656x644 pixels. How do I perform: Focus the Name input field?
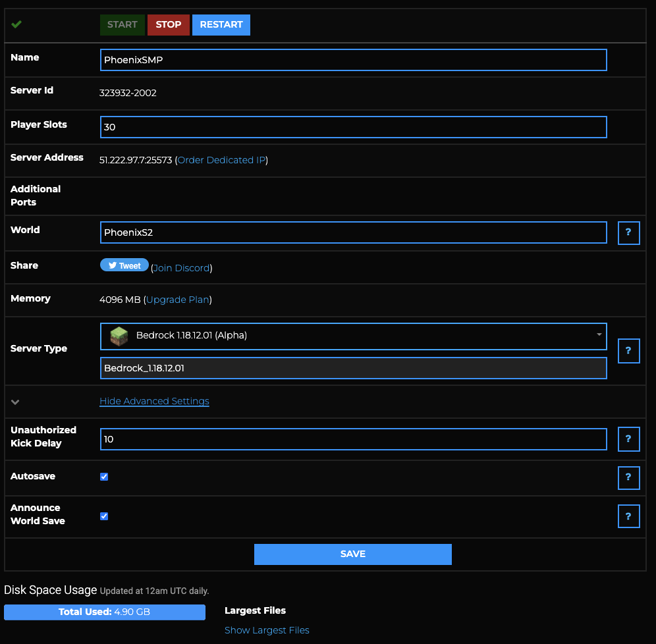353,60
